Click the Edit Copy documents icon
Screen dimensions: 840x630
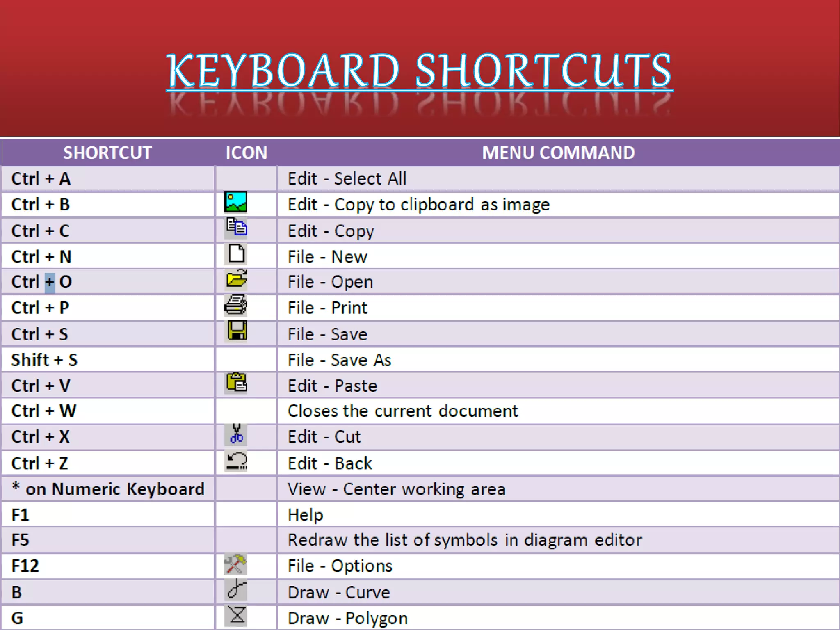[x=236, y=228]
